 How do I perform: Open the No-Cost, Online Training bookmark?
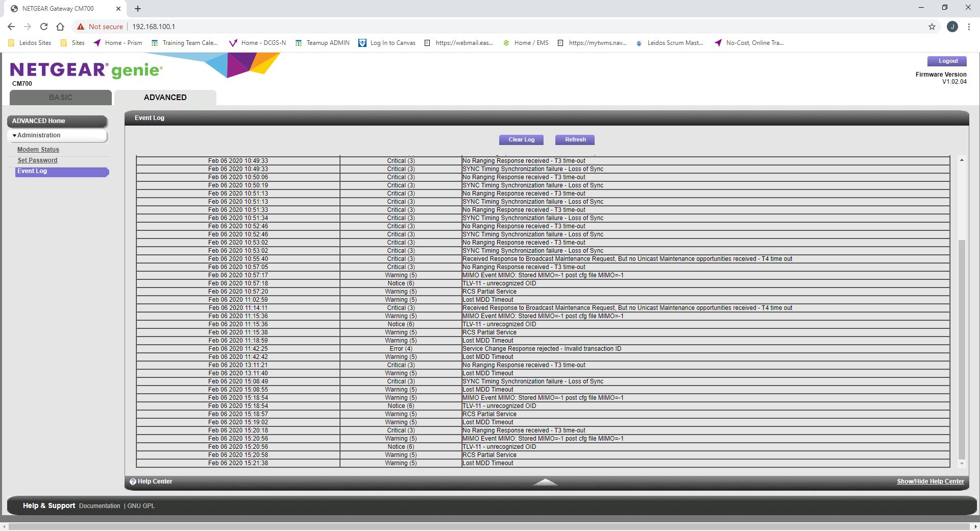click(x=749, y=43)
